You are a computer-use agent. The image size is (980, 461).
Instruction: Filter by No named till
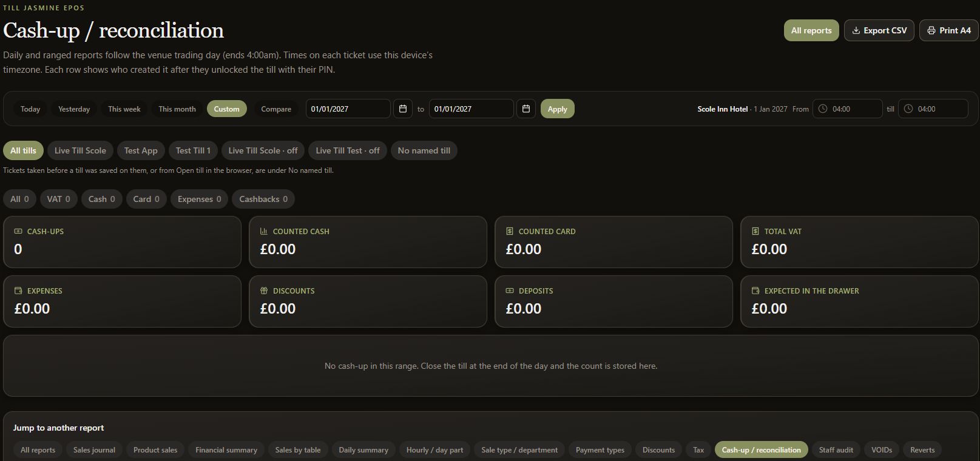pos(424,150)
